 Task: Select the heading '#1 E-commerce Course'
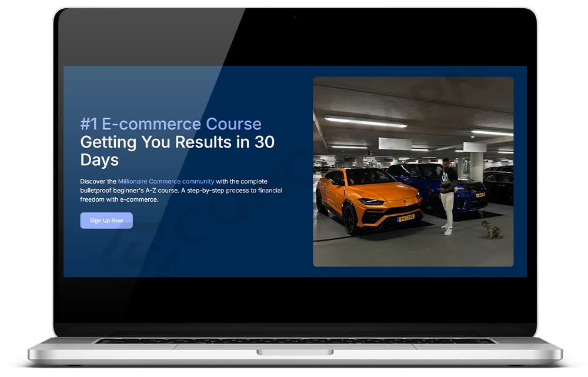pyautogui.click(x=170, y=124)
